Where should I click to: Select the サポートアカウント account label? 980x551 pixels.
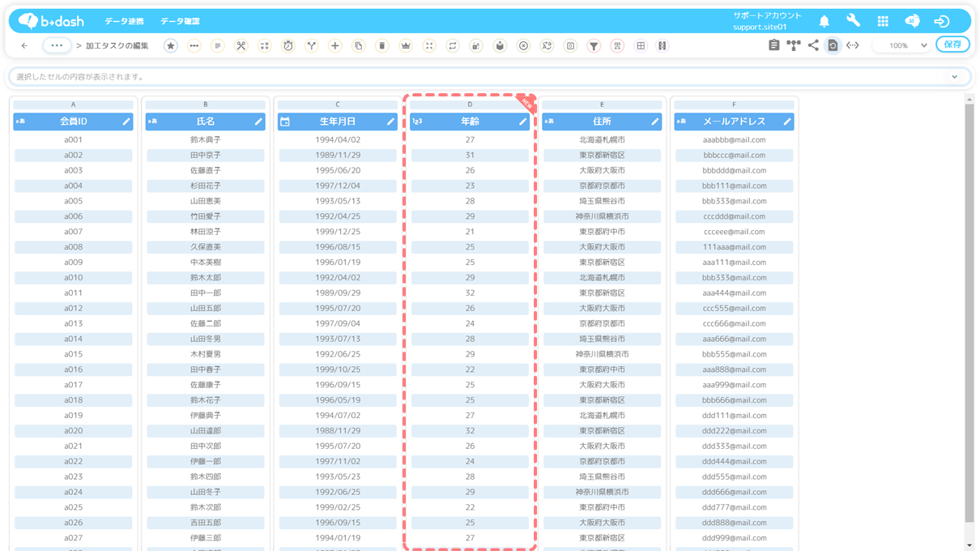(x=767, y=15)
